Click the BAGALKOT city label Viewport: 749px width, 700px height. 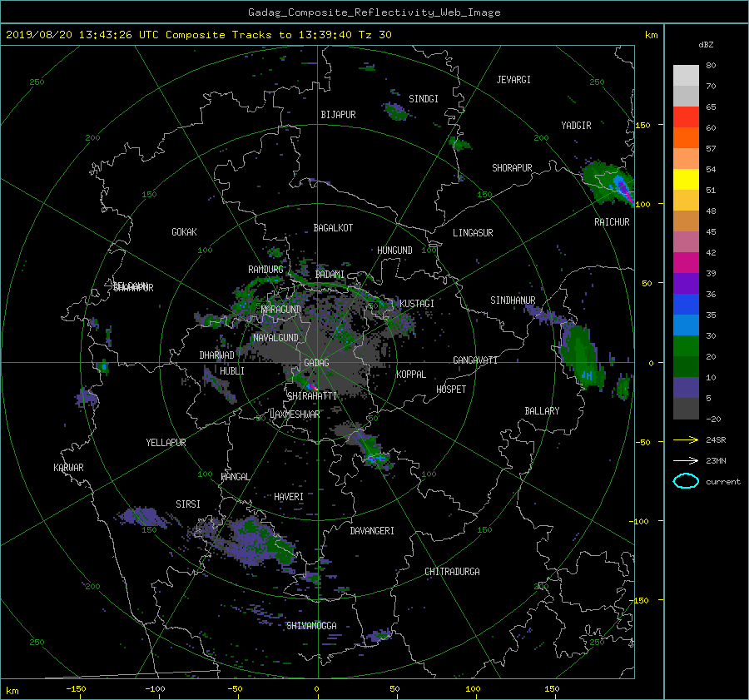coord(333,228)
